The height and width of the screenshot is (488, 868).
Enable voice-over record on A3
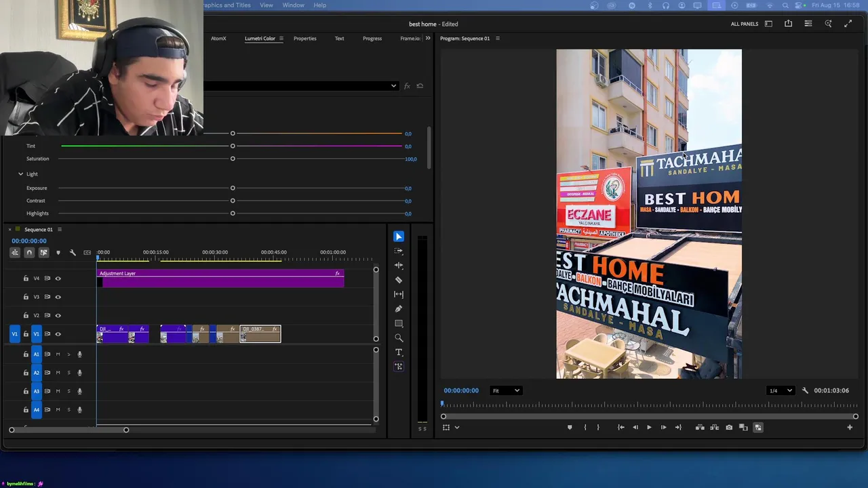pyautogui.click(x=79, y=391)
